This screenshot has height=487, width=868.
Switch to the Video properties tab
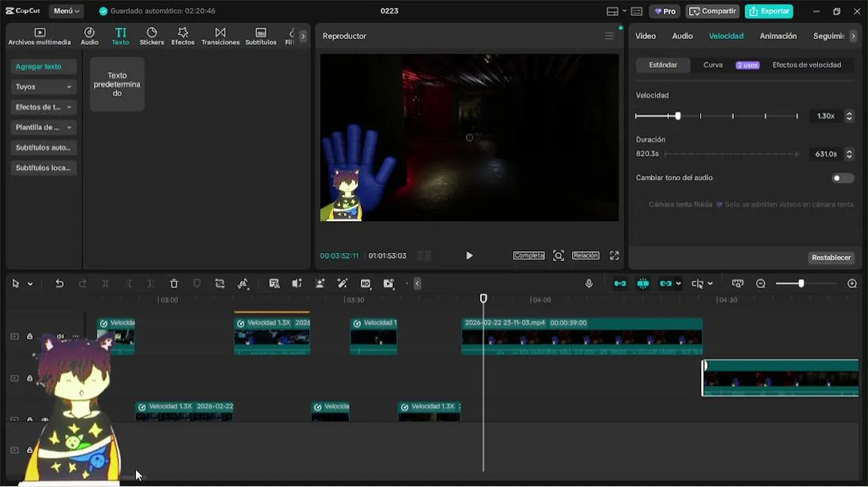646,36
